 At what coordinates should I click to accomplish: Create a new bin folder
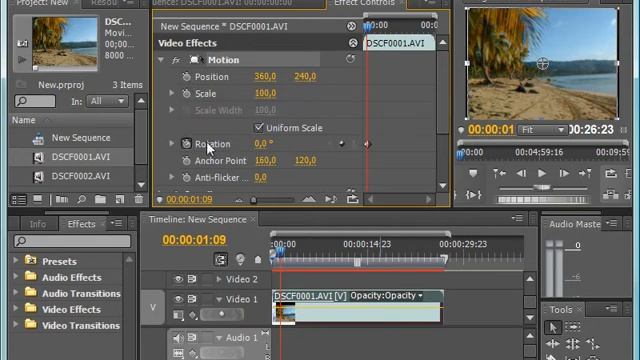[100, 199]
